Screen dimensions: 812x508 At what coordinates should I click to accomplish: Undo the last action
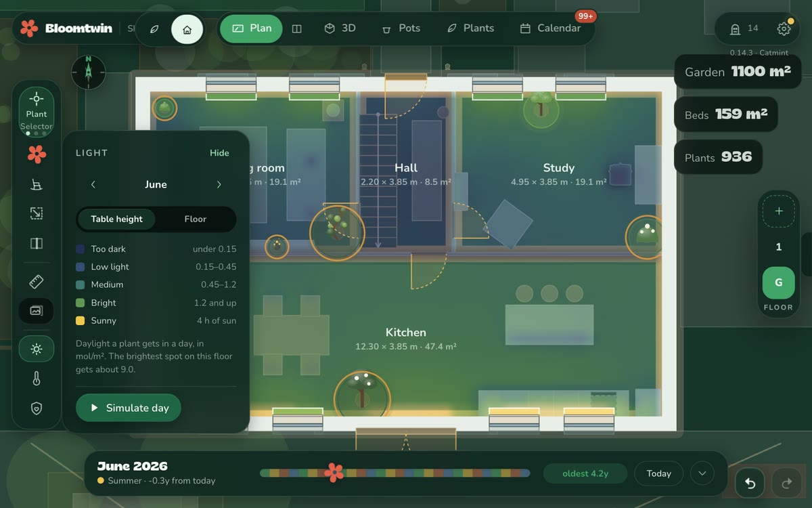[x=750, y=484]
